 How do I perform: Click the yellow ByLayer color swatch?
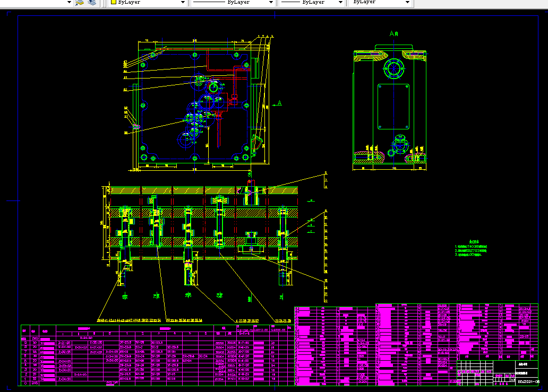[114, 2]
